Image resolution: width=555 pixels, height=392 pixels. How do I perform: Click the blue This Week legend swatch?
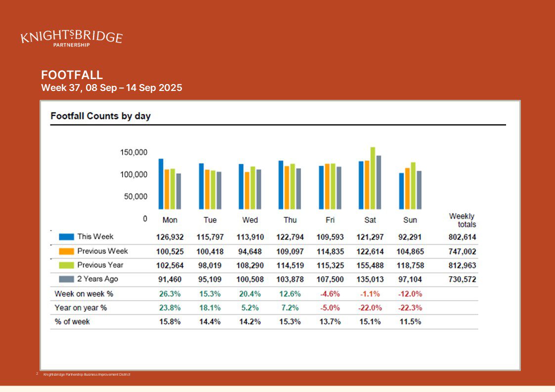click(x=66, y=237)
